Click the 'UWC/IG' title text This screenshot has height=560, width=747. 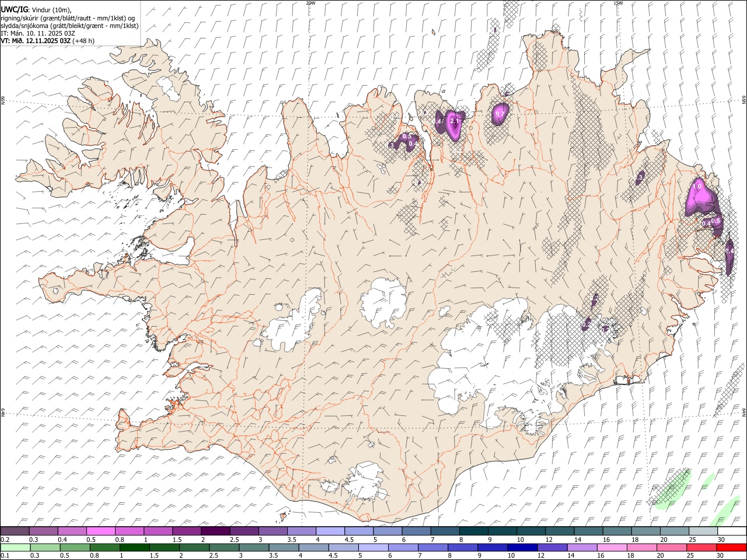click(13, 10)
